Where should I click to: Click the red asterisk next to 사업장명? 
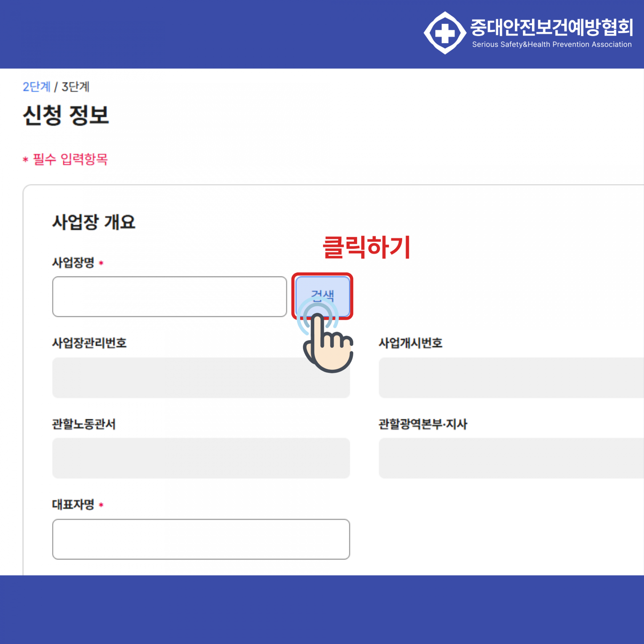(101, 263)
